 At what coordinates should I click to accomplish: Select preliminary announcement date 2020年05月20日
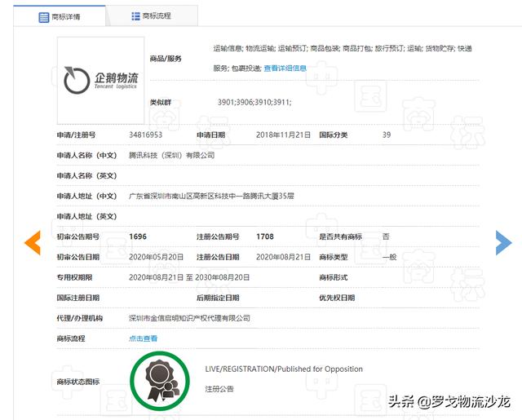click(x=156, y=257)
